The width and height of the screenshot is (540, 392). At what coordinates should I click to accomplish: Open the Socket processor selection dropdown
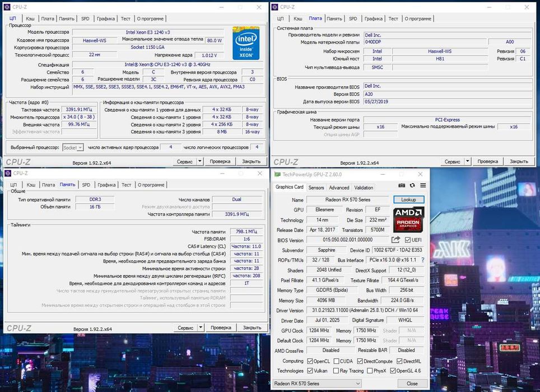coord(73,148)
